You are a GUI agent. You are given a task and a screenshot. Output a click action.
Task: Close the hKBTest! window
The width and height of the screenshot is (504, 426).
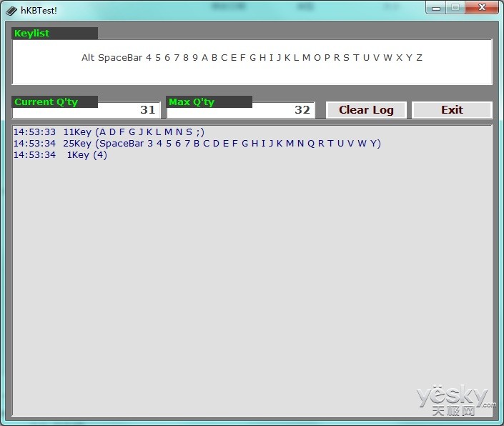pyautogui.click(x=482, y=8)
